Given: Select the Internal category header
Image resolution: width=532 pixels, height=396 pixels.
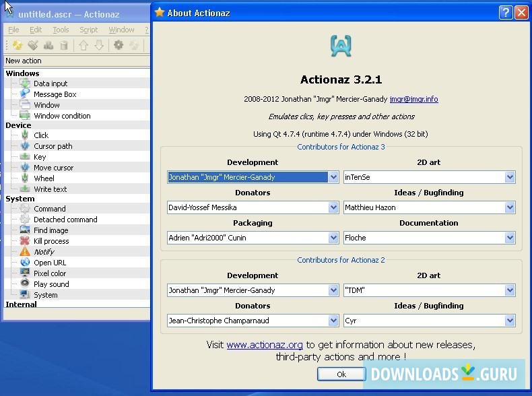Looking at the screenshot, I should click(x=21, y=304).
